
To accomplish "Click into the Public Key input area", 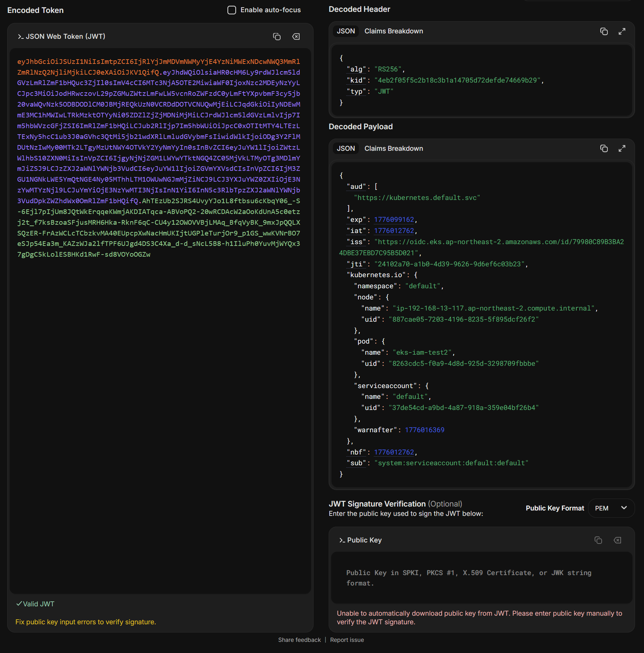I will [x=481, y=578].
